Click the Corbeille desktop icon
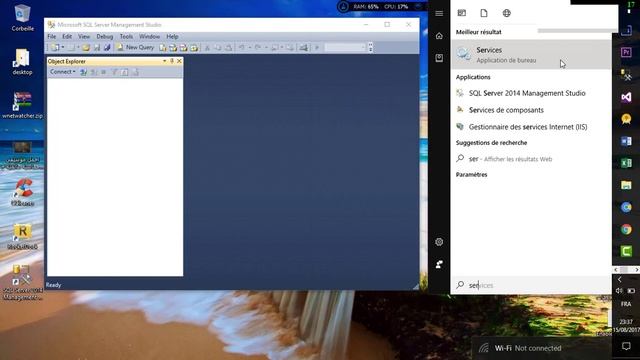This screenshot has width=640, height=360. coord(22,18)
